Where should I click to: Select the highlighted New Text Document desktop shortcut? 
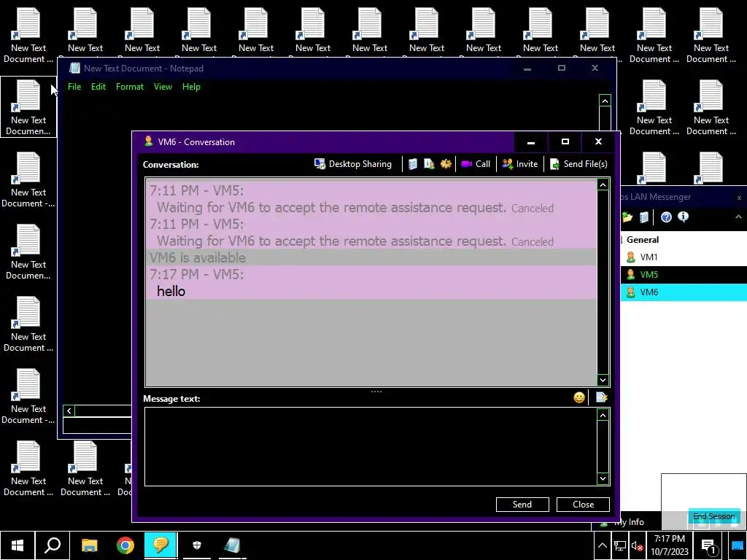pyautogui.click(x=28, y=108)
